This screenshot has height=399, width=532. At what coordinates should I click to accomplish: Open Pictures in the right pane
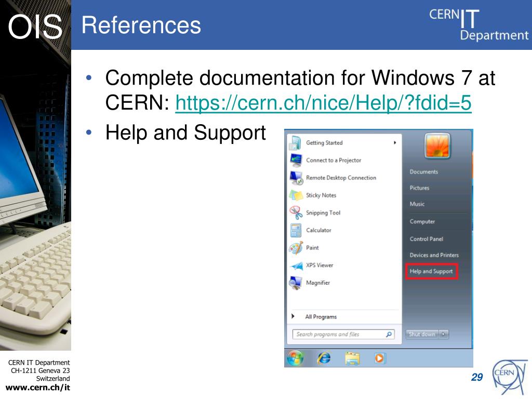coord(419,188)
